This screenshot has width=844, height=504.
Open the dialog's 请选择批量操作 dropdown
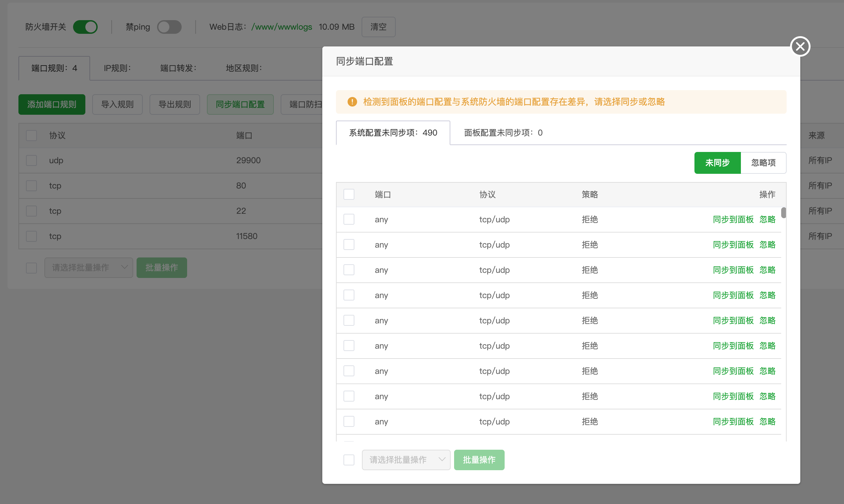pyautogui.click(x=406, y=460)
